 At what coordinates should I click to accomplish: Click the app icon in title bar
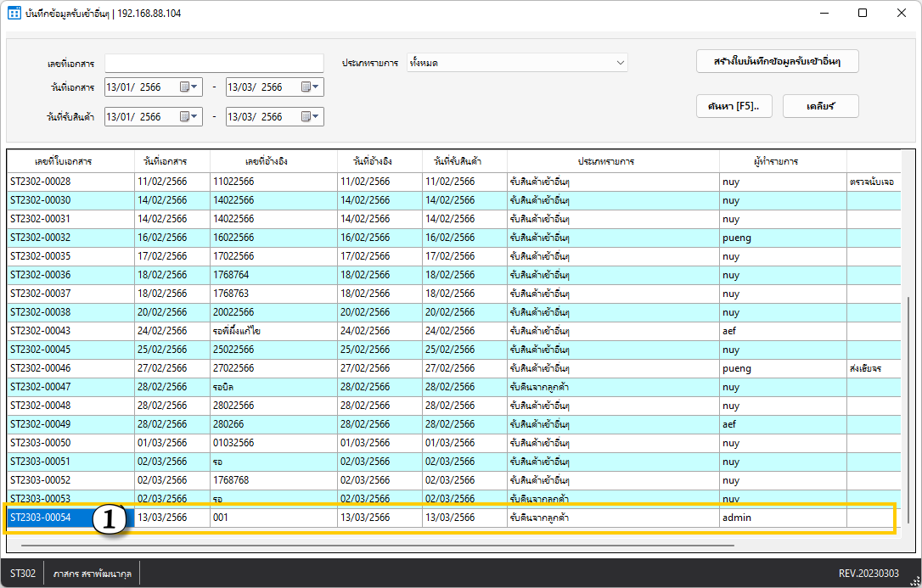pyautogui.click(x=14, y=14)
